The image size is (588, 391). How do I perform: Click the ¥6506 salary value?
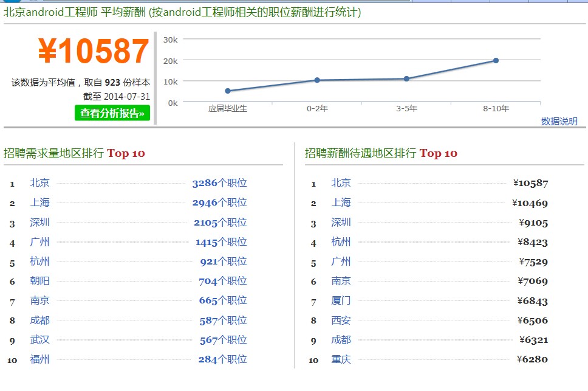[533, 320]
